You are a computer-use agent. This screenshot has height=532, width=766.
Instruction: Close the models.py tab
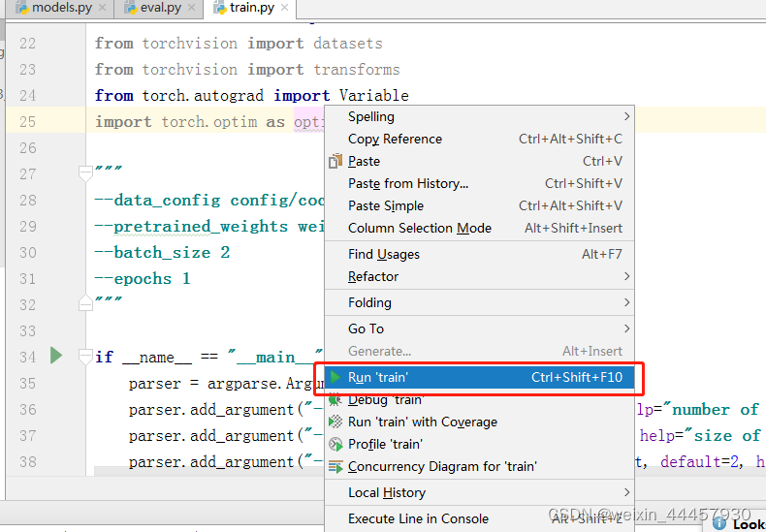[102, 8]
